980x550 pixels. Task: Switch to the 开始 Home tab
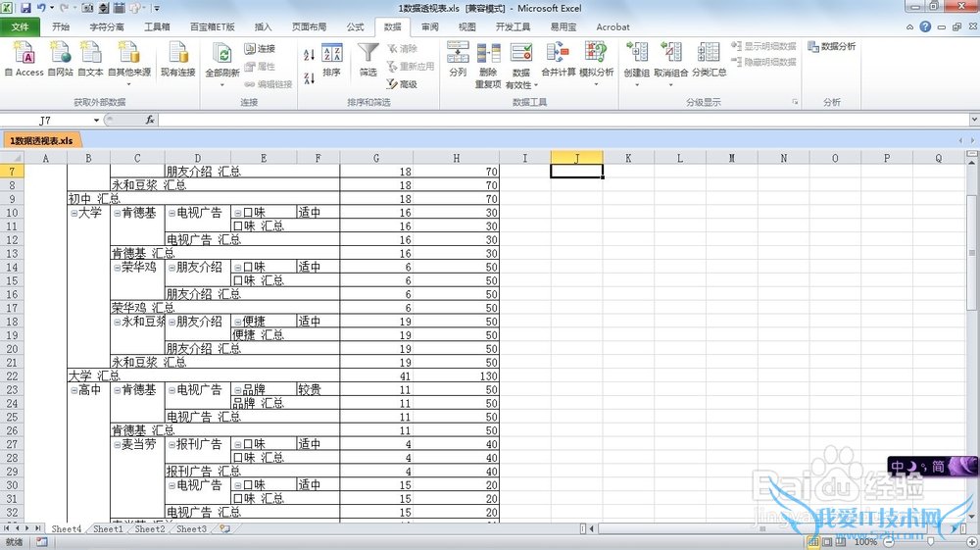click(61, 26)
